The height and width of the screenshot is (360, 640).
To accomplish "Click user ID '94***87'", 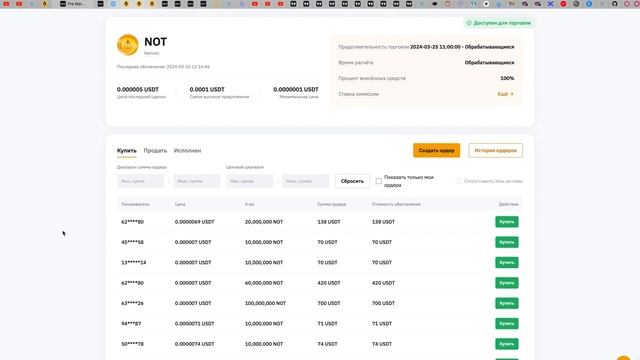I will (x=131, y=324).
